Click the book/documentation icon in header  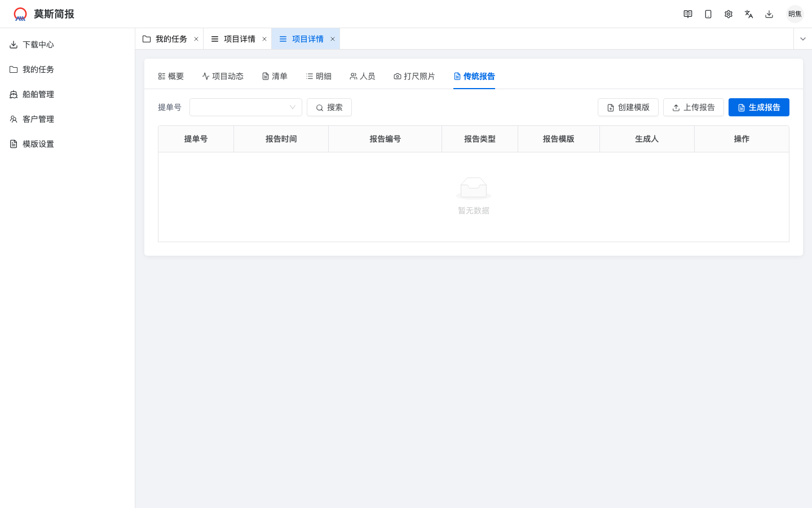[x=688, y=14]
